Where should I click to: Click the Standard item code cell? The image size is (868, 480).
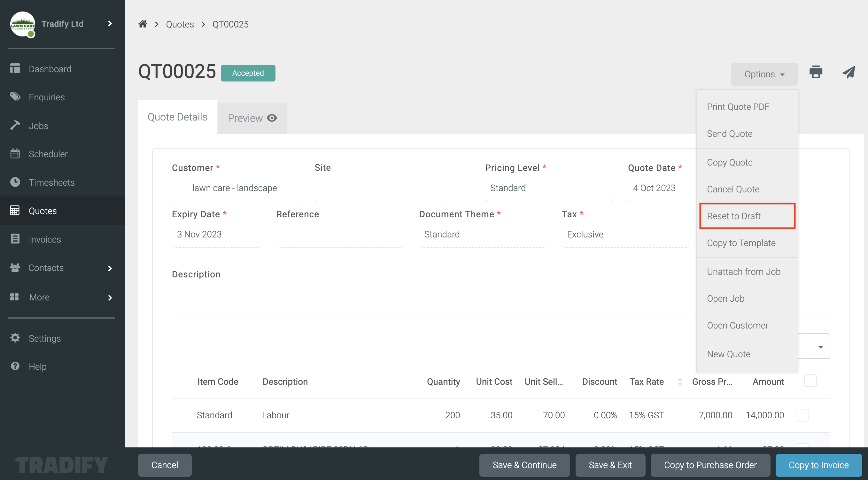[214, 415]
